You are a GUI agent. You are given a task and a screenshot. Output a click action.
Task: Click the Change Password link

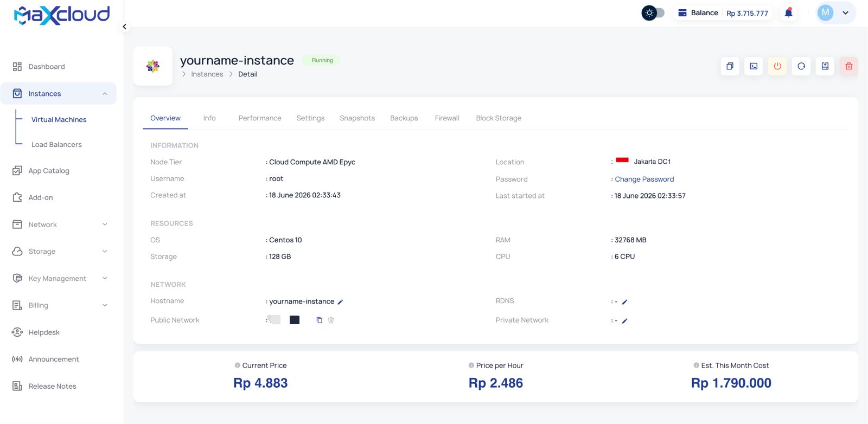tap(644, 179)
